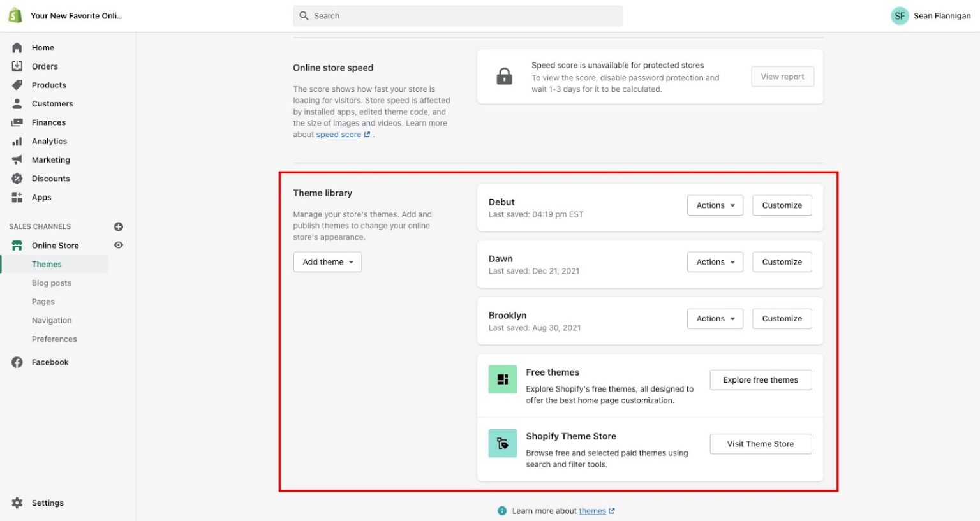Click the Search input field
The height and width of the screenshot is (521, 980).
[x=457, y=16]
